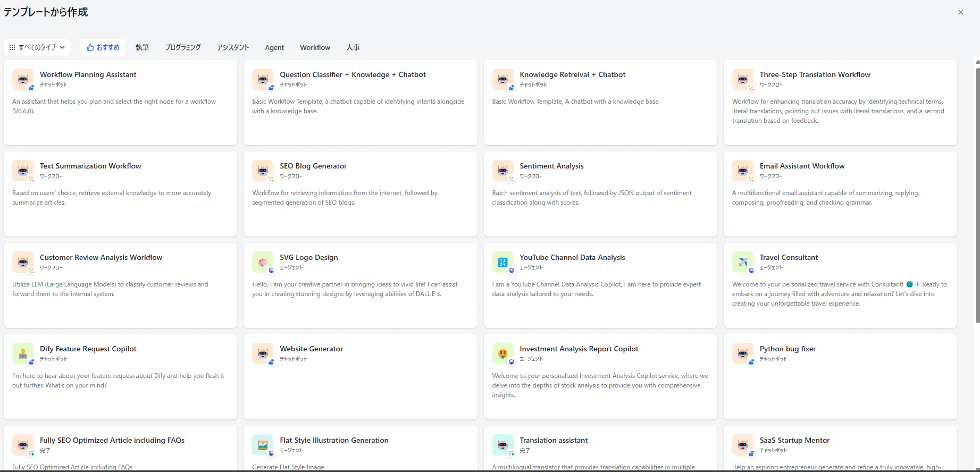
Task: Click the SaaS Startup Mentor title
Action: 794,440
